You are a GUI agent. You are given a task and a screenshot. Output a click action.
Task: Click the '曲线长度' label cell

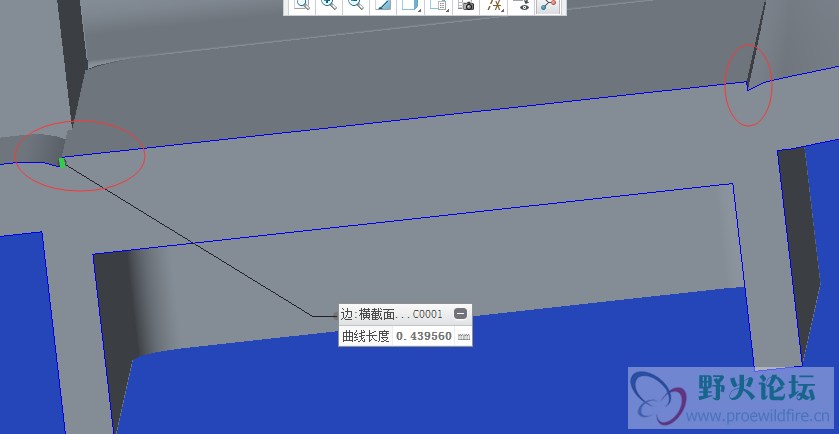click(x=366, y=337)
